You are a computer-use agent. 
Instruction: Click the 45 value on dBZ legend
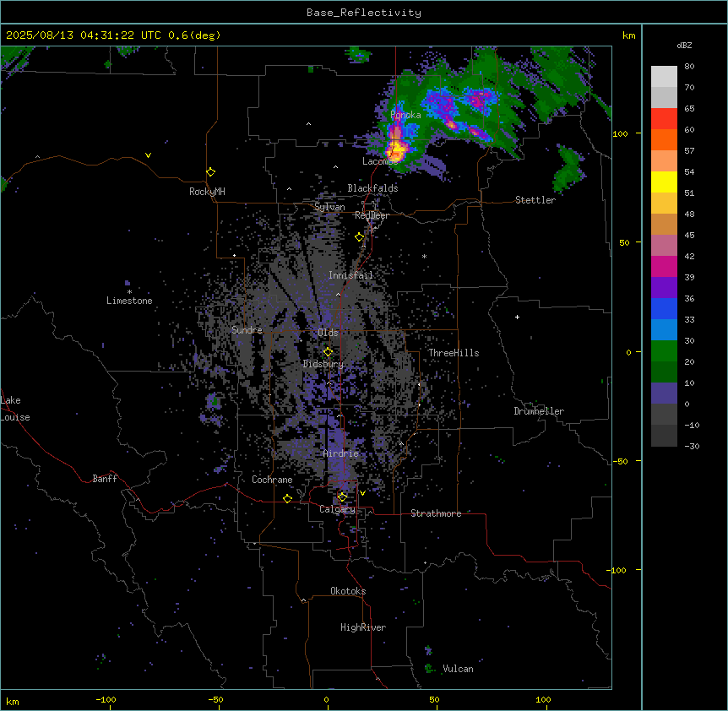click(x=689, y=235)
